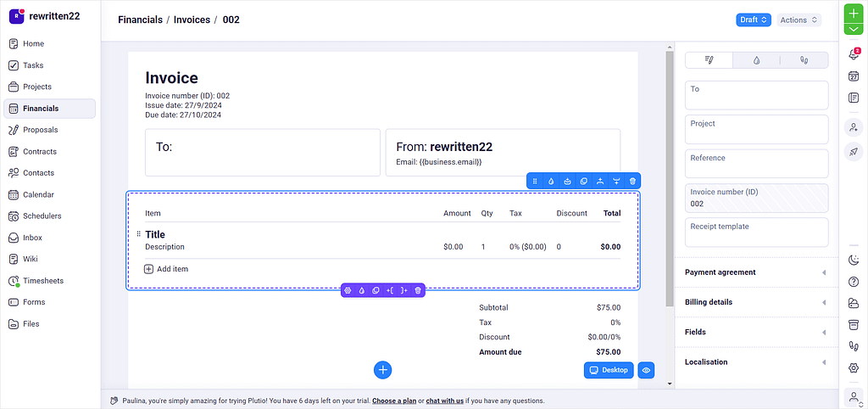Open the notes icon in the right rail
Screen dimensions: 868x409
(854, 98)
